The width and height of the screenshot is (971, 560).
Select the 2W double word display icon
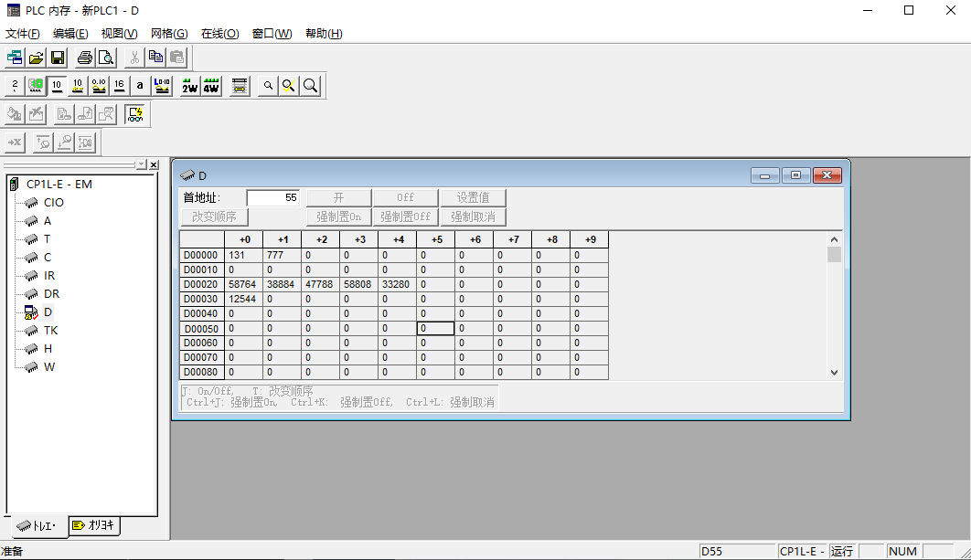coord(189,86)
